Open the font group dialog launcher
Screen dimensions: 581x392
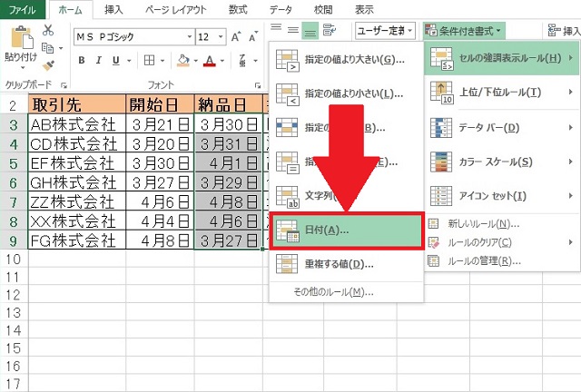258,85
